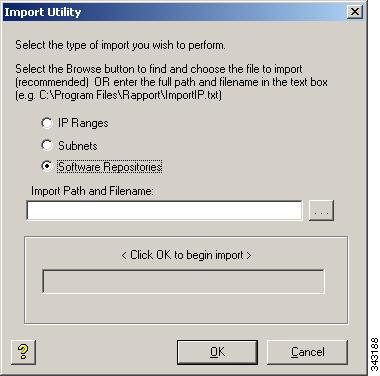Click the Import Utility title bar
The height and width of the screenshot is (376, 380).
[x=175, y=12]
